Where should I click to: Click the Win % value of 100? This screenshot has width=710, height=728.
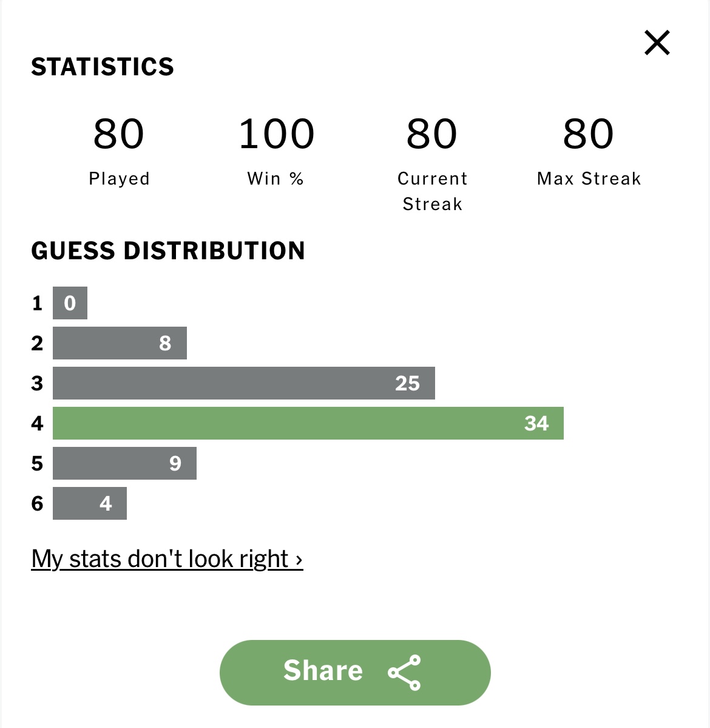pos(277,134)
